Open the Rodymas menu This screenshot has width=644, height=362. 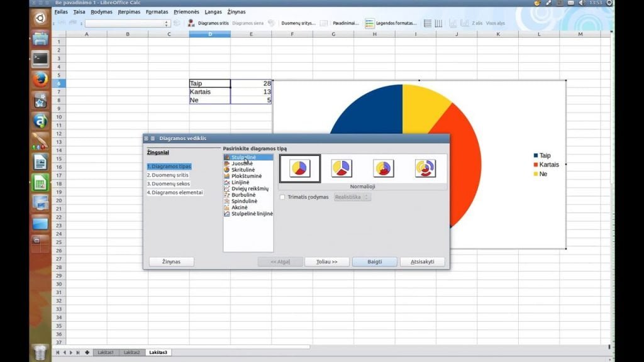(101, 12)
